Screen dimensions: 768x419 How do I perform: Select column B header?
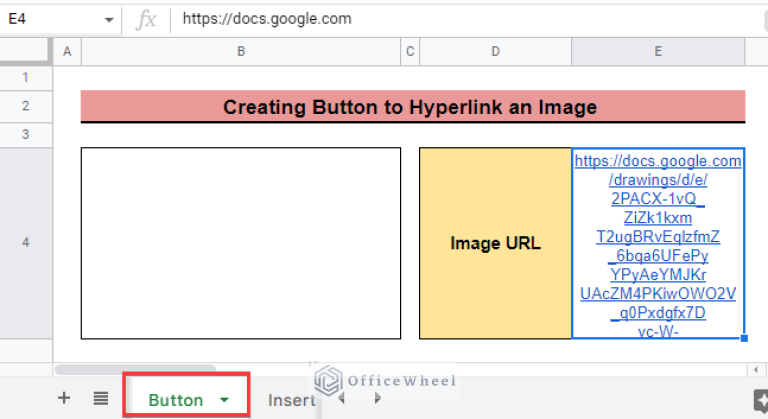[x=241, y=50]
